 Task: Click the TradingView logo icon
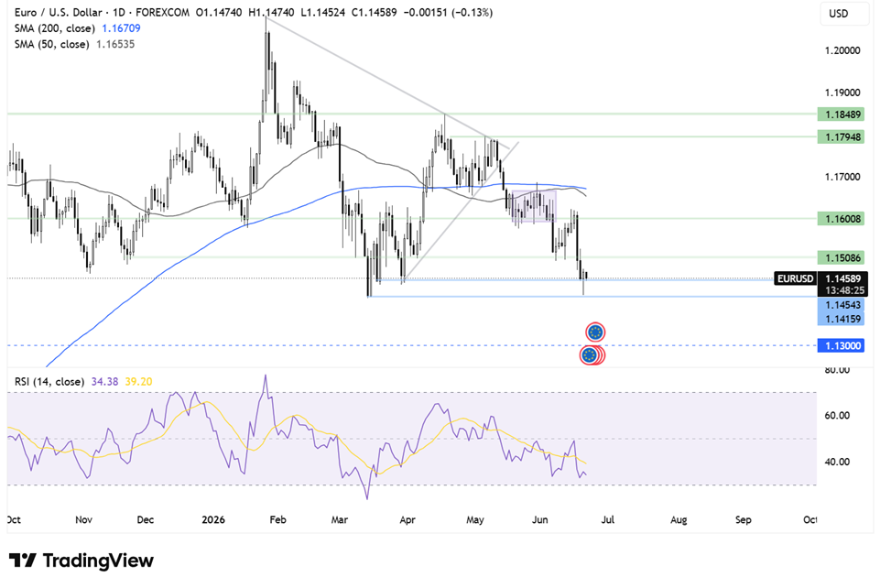click(23, 561)
